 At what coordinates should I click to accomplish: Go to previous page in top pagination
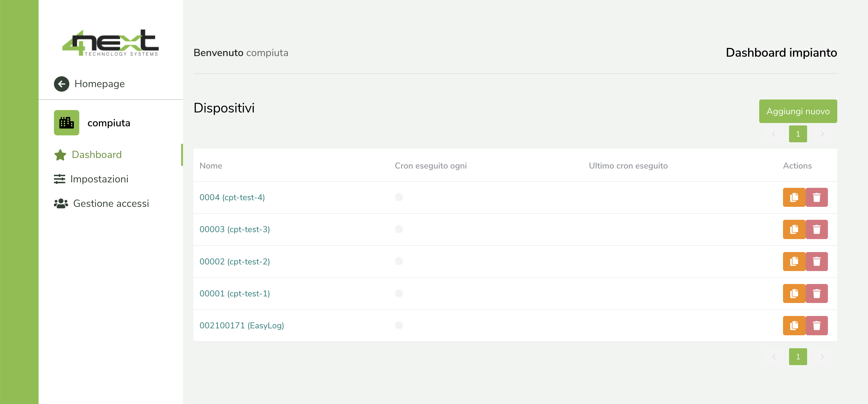coord(774,134)
